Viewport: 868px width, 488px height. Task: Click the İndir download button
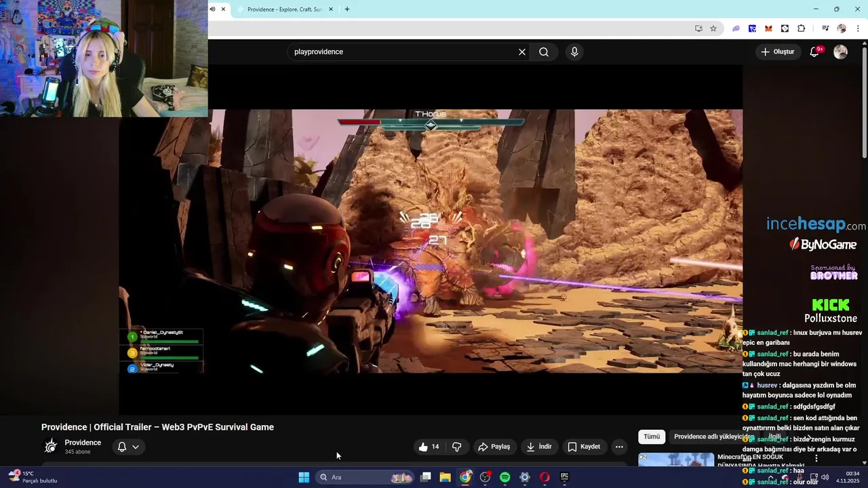539,447
